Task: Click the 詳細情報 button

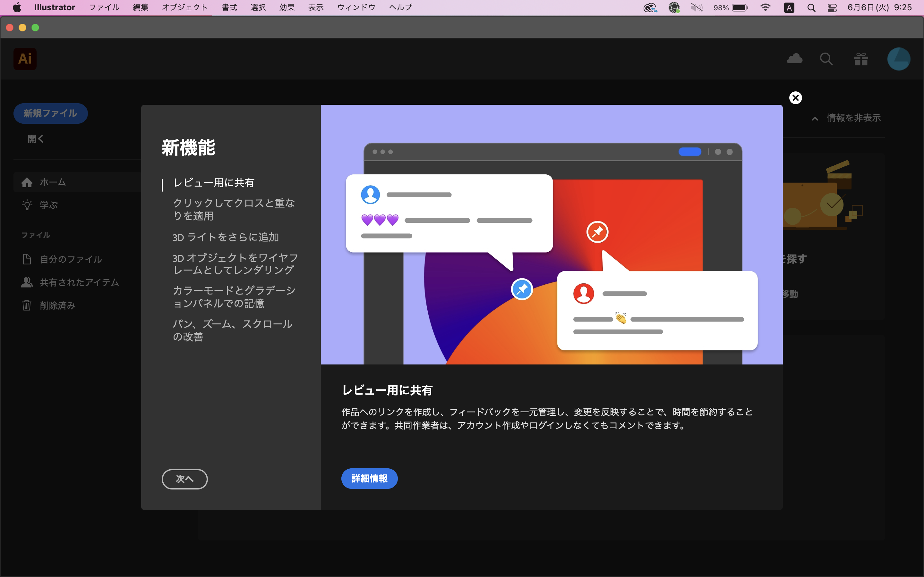Action: pyautogui.click(x=369, y=478)
